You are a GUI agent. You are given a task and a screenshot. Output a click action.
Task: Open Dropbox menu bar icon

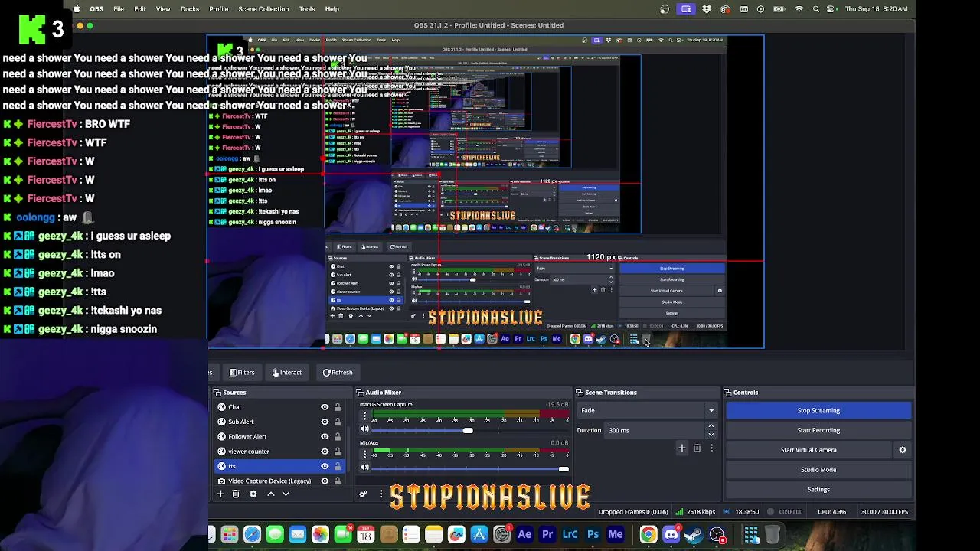tap(706, 9)
